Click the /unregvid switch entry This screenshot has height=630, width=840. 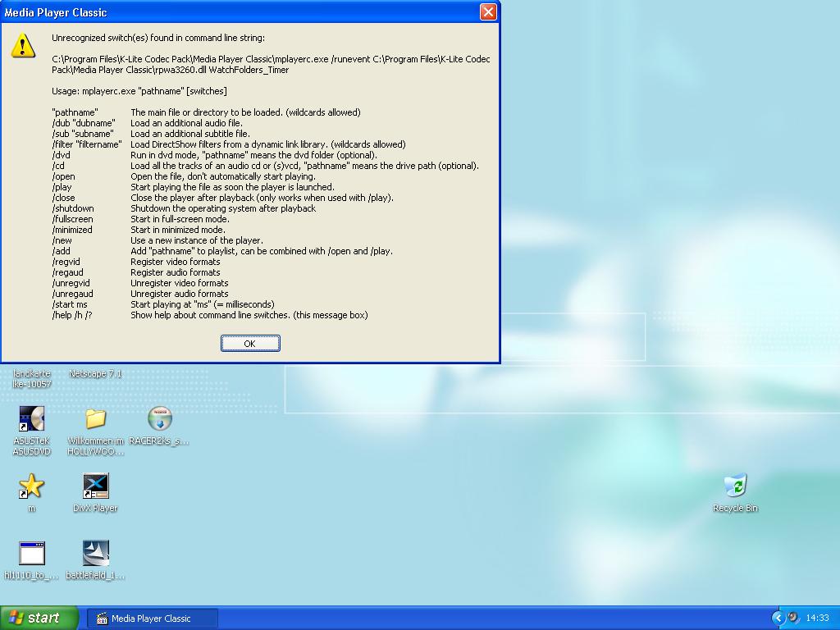(x=71, y=283)
